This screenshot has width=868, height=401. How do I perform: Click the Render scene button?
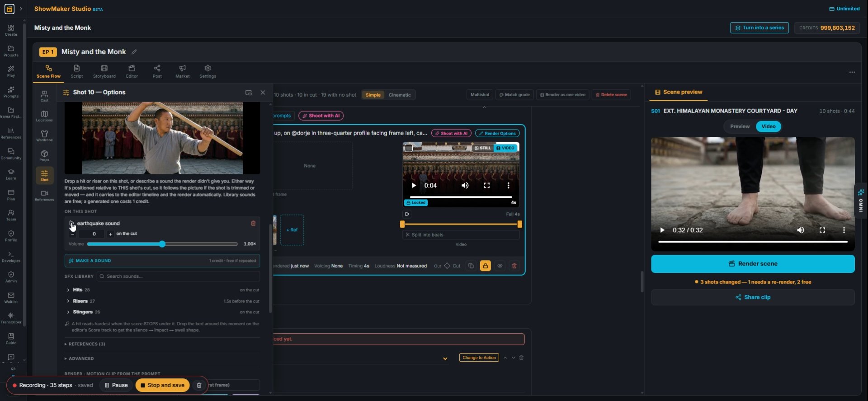(753, 264)
